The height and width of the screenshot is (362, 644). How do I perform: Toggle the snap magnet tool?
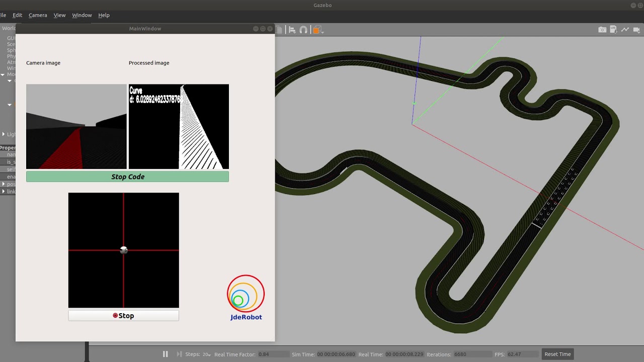[303, 30]
